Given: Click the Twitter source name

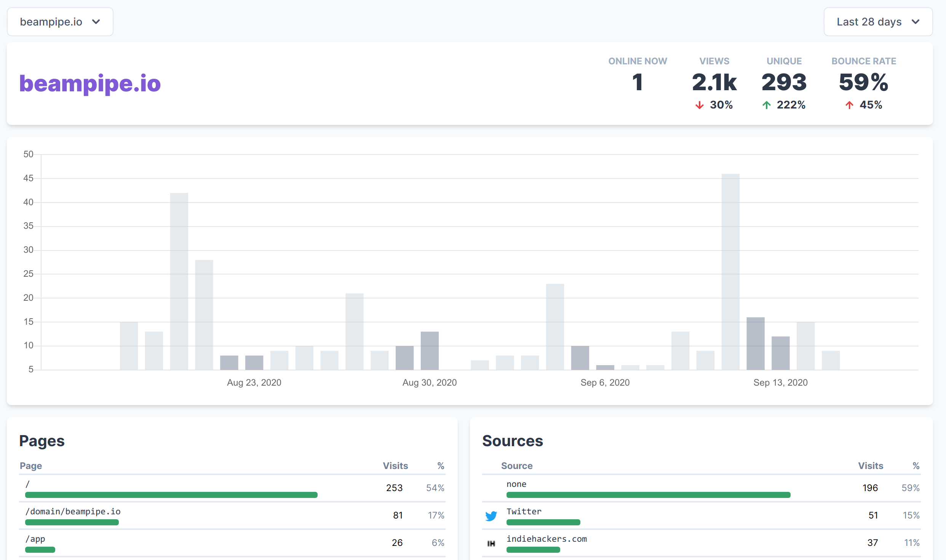Looking at the screenshot, I should tap(524, 511).
